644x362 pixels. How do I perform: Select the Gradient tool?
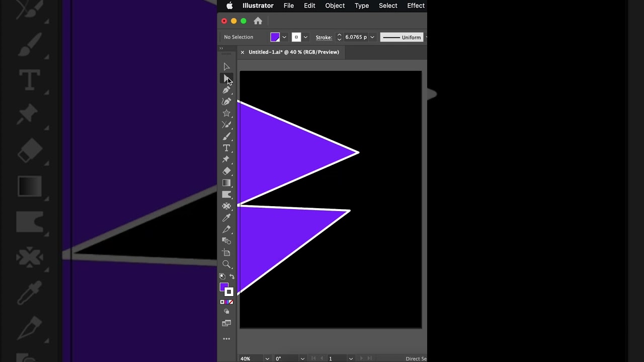[x=226, y=183]
